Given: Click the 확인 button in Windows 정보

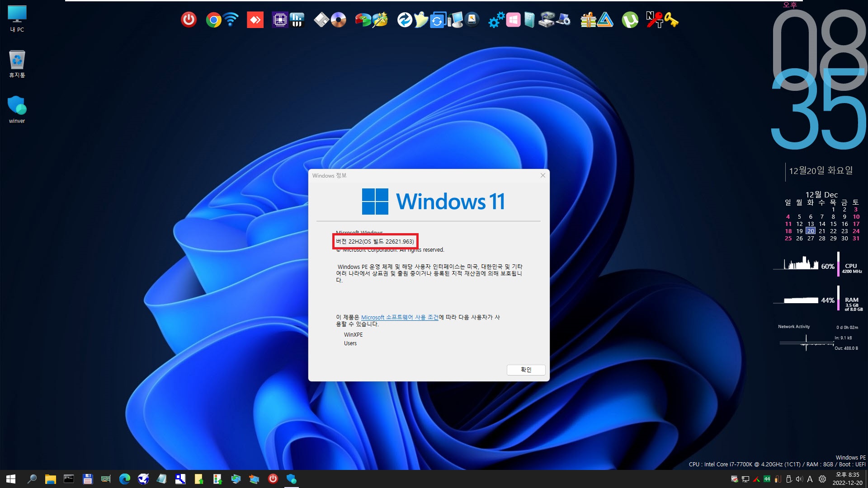Looking at the screenshot, I should pyautogui.click(x=526, y=370).
